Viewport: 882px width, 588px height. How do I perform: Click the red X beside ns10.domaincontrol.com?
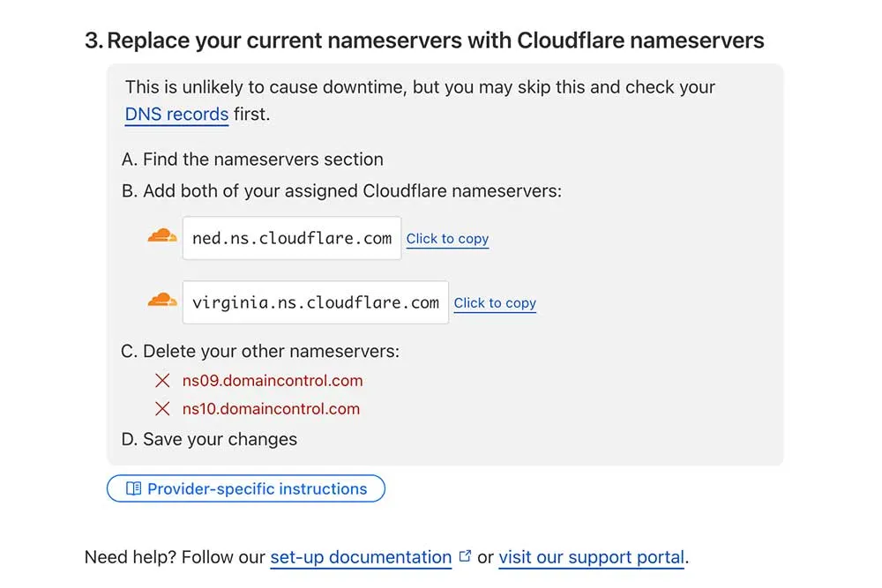coord(163,409)
